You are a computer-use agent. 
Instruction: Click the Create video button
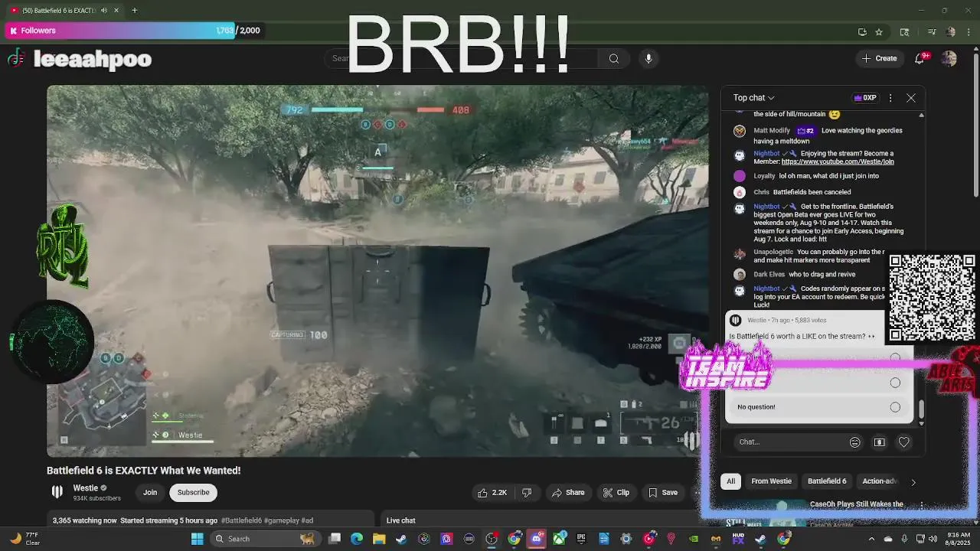[879, 58]
